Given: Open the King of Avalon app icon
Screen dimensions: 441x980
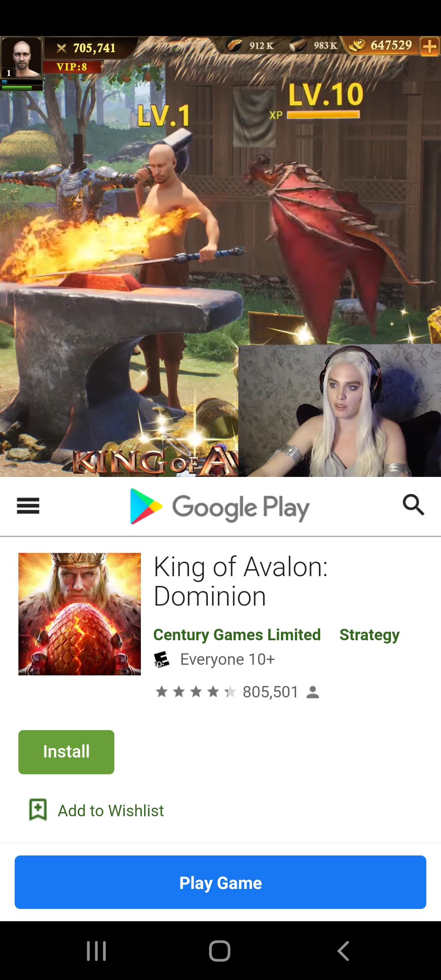Looking at the screenshot, I should (80, 614).
